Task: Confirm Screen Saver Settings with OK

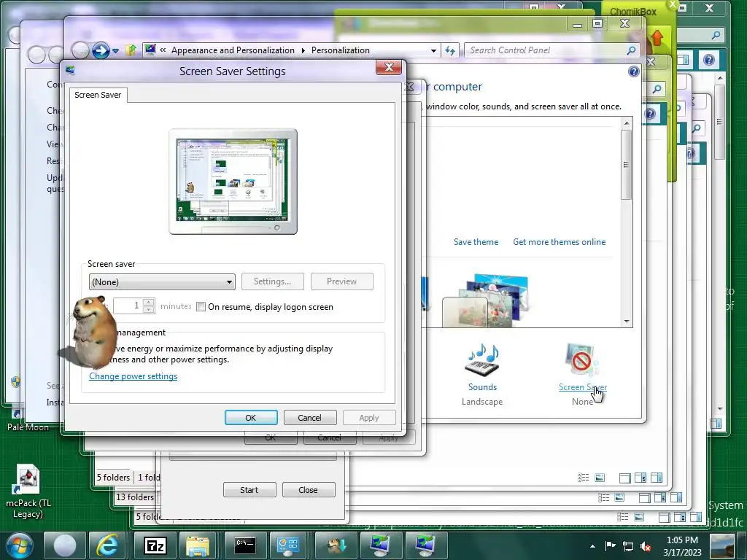Action: pyautogui.click(x=251, y=418)
